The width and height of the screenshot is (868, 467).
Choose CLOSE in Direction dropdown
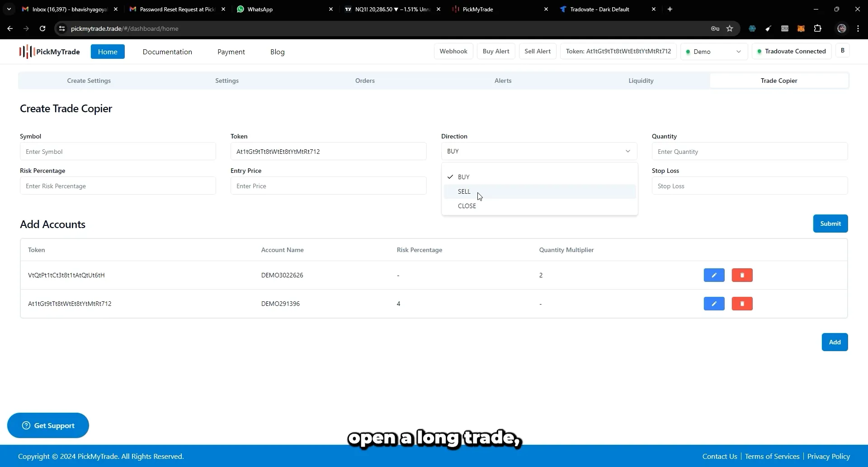[540, 206]
